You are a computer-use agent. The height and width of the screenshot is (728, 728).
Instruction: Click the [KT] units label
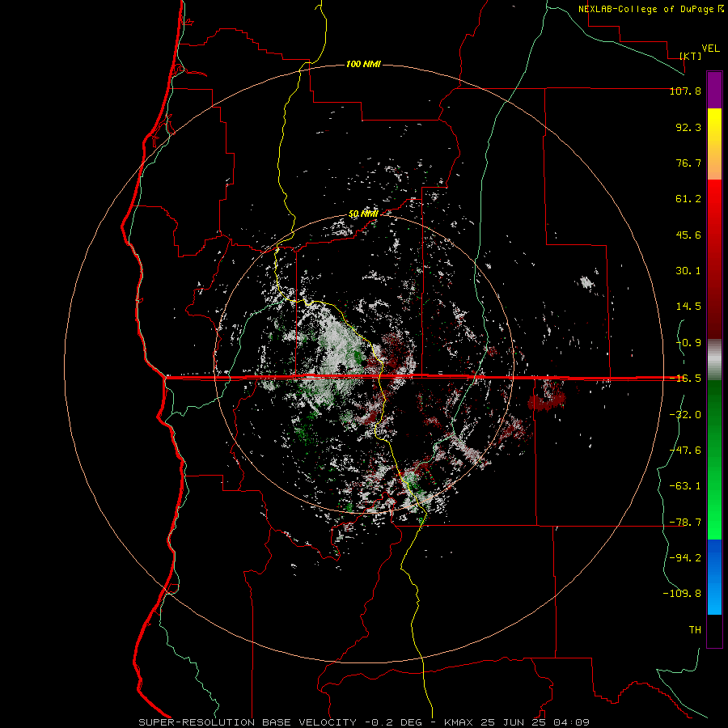(691, 56)
